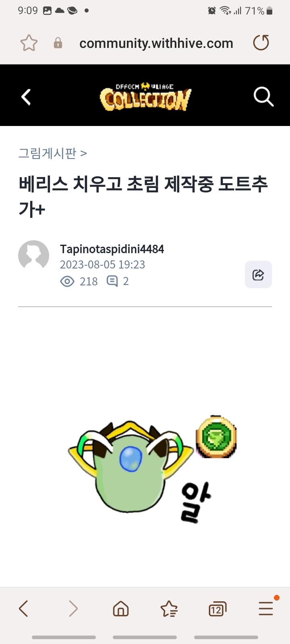Navigate back in browser bottom bar
This screenshot has width=290, height=644.
[x=24, y=609]
